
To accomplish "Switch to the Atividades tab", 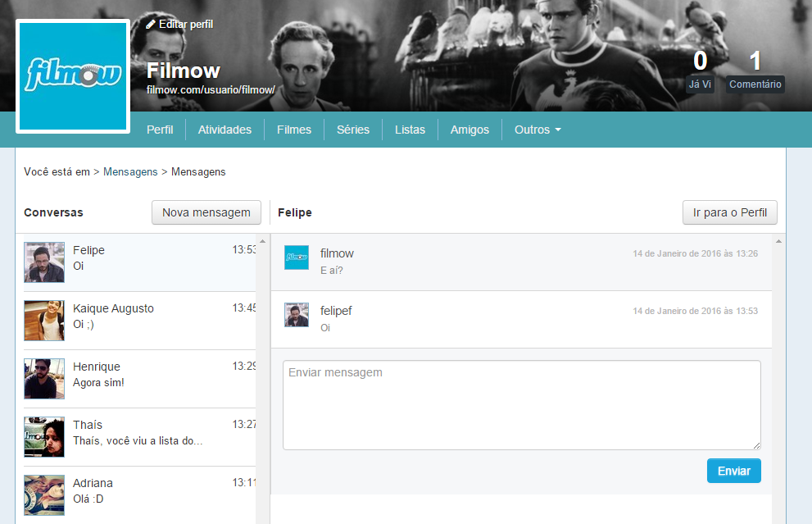I will [225, 130].
